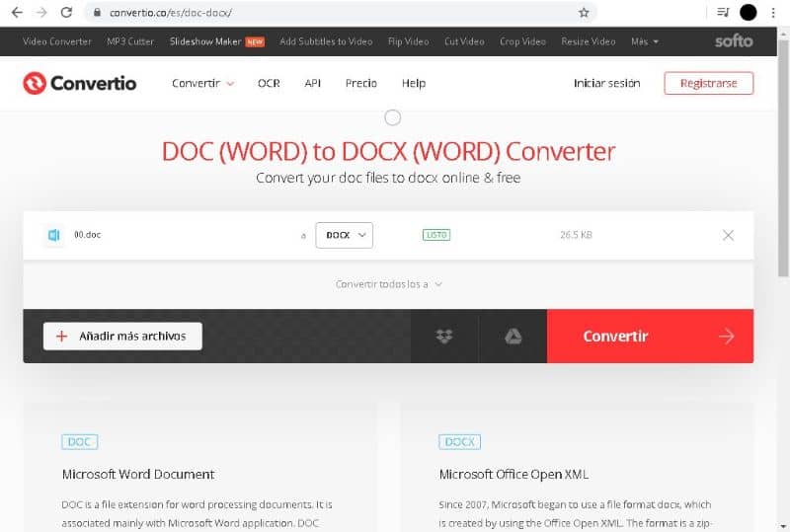Open the DOCX output format dropdown
Image resolution: width=790 pixels, height=532 pixels.
344,235
